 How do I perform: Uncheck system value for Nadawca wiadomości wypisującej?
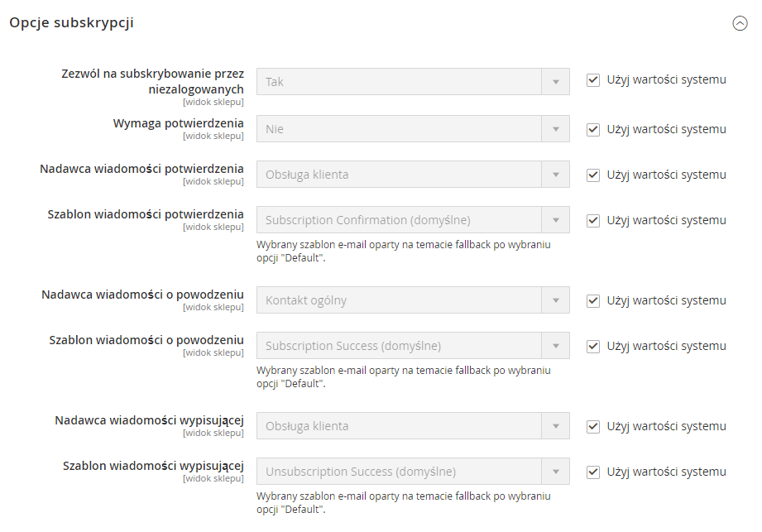(x=593, y=427)
